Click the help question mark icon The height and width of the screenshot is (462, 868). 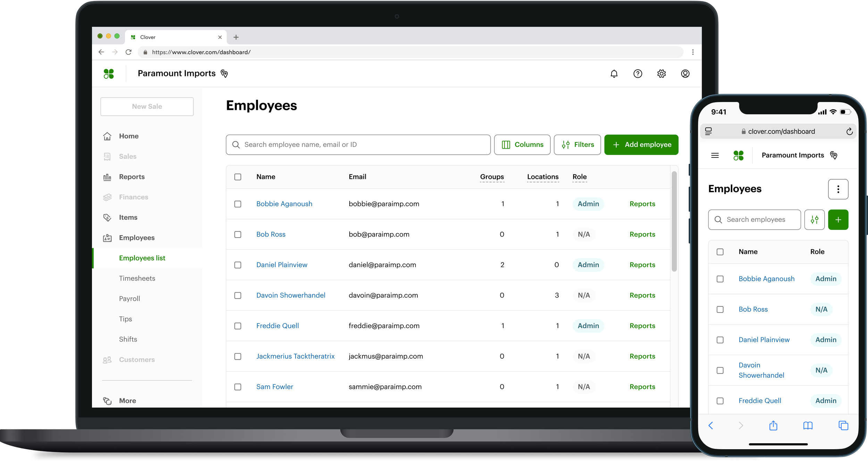tap(637, 74)
